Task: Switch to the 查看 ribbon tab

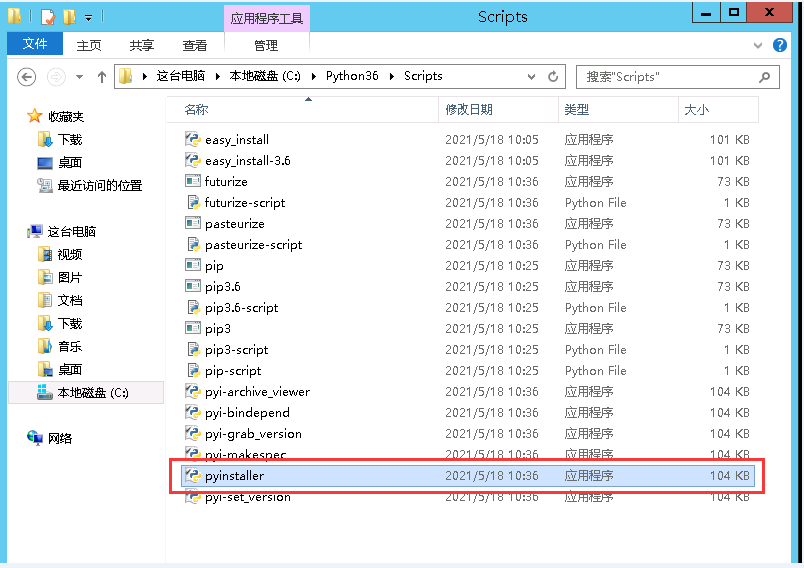Action: [x=194, y=45]
